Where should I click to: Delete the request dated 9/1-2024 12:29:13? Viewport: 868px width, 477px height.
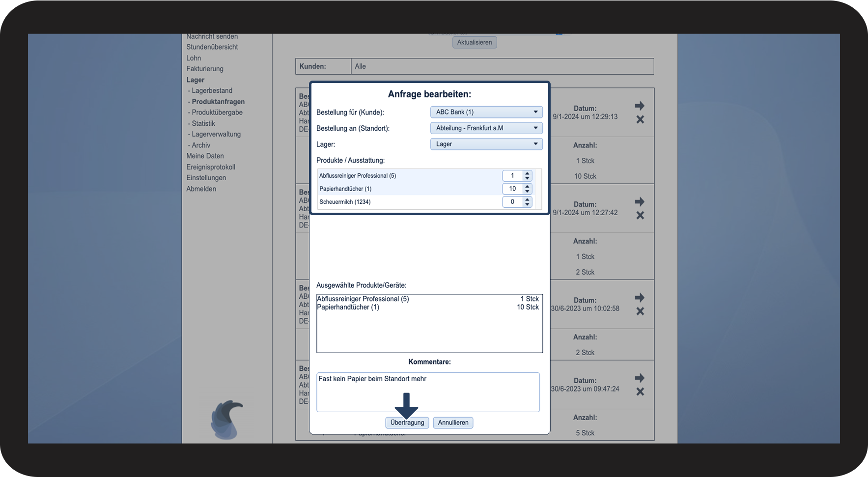pyautogui.click(x=640, y=119)
